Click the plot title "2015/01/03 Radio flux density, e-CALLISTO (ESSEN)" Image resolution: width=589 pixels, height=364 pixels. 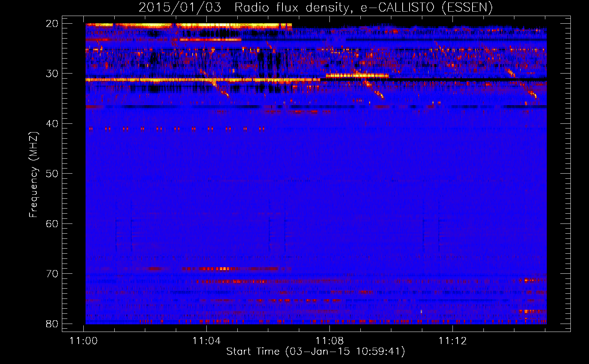(x=316, y=8)
